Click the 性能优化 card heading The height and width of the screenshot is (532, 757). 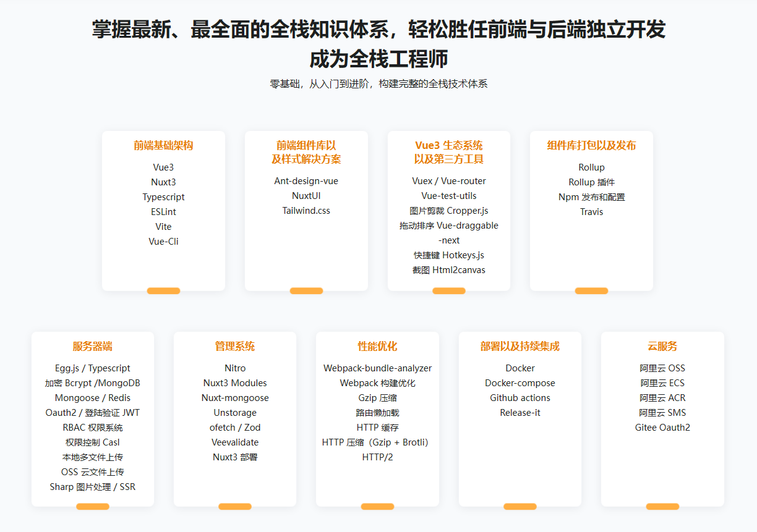377,347
